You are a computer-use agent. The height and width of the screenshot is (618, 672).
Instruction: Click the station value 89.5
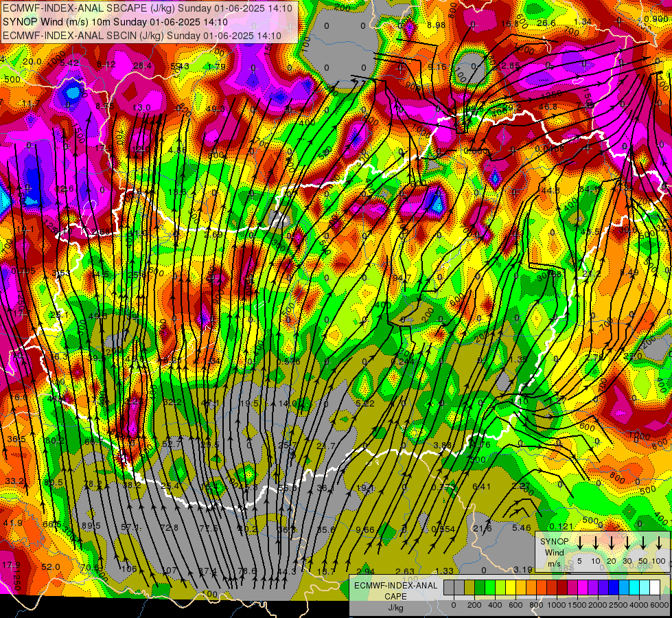pos(91,526)
